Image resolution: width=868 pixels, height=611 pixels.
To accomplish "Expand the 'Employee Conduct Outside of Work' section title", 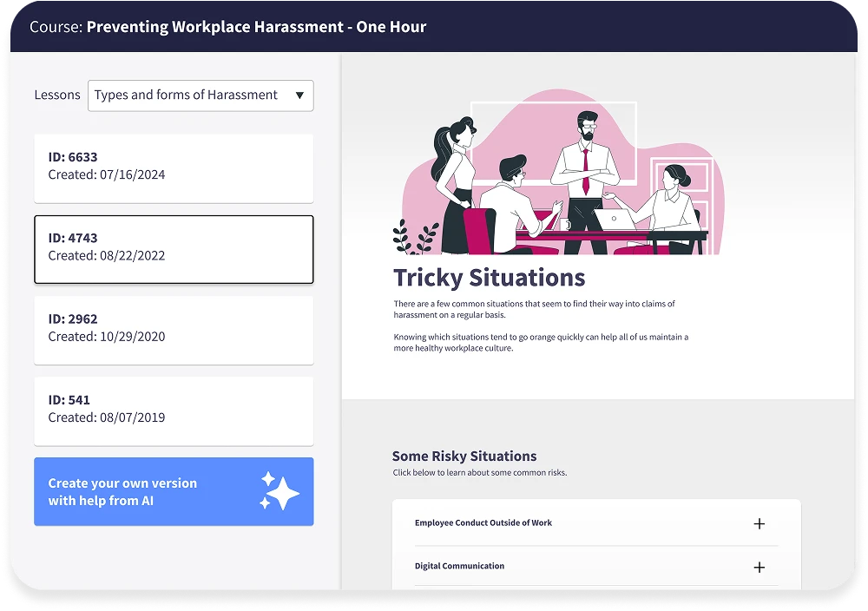I will [483, 523].
